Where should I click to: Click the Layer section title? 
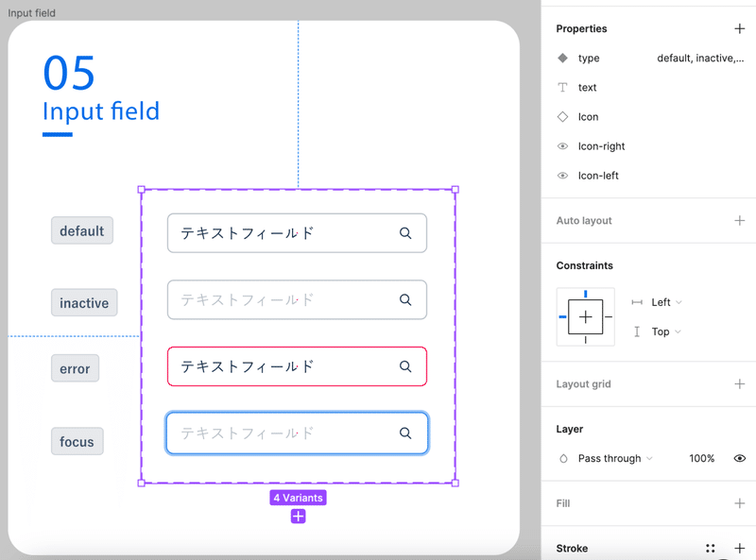pyautogui.click(x=570, y=429)
